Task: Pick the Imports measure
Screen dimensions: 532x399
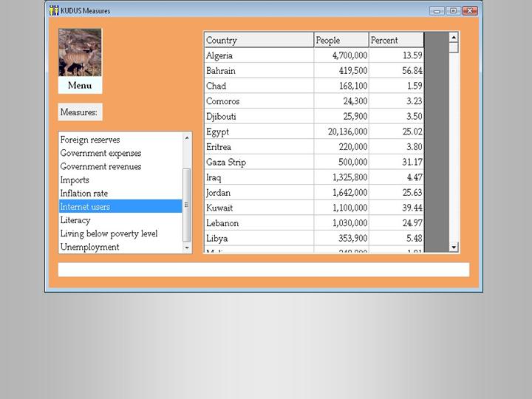Action: tap(75, 180)
